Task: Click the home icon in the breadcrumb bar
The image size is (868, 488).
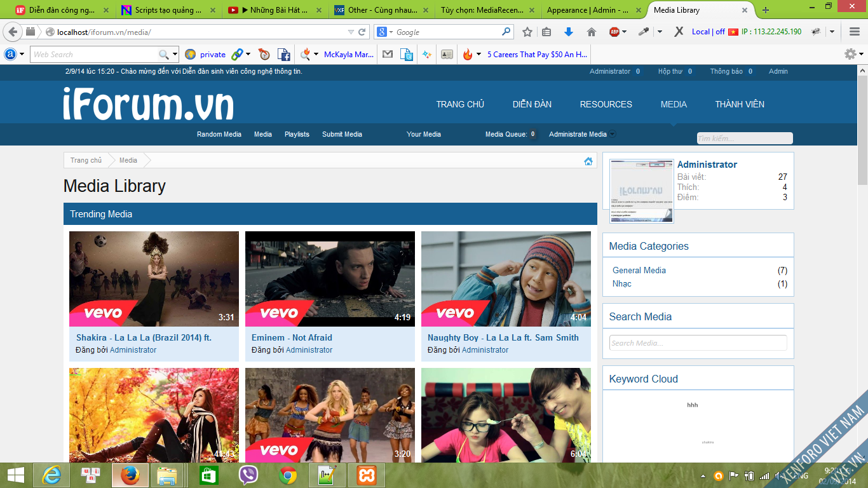Action: (588, 161)
